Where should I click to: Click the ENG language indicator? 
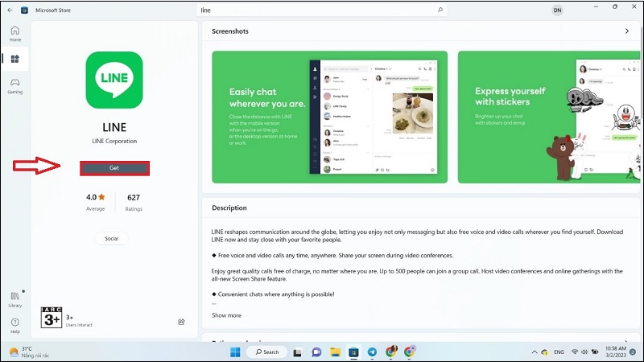point(559,352)
